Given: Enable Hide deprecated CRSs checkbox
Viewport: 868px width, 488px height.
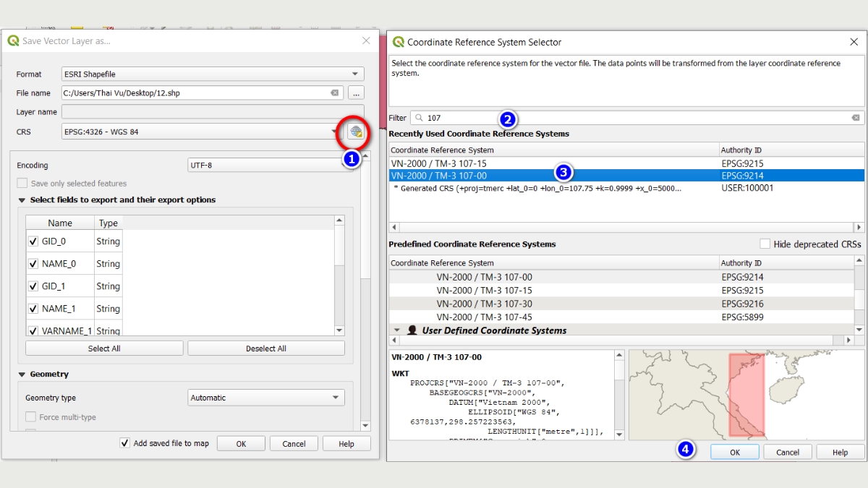Looking at the screenshot, I should click(x=765, y=244).
